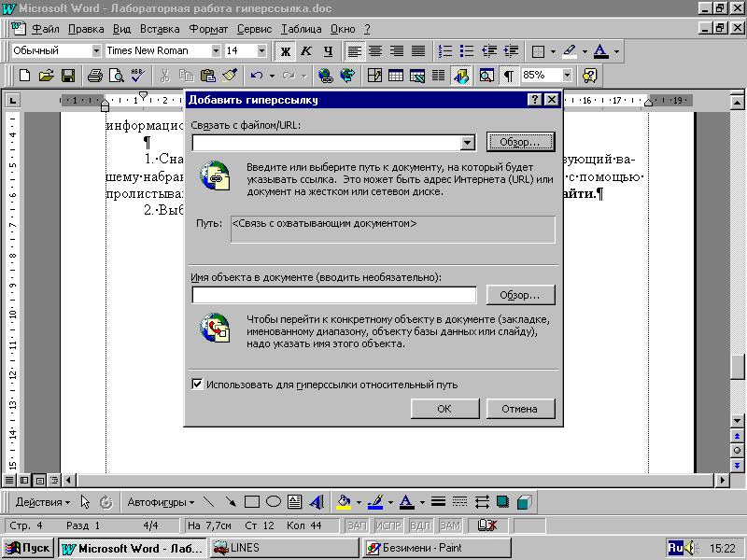This screenshot has height=560, width=747.
Task: Open the Вставка menu
Action: pyautogui.click(x=160, y=29)
